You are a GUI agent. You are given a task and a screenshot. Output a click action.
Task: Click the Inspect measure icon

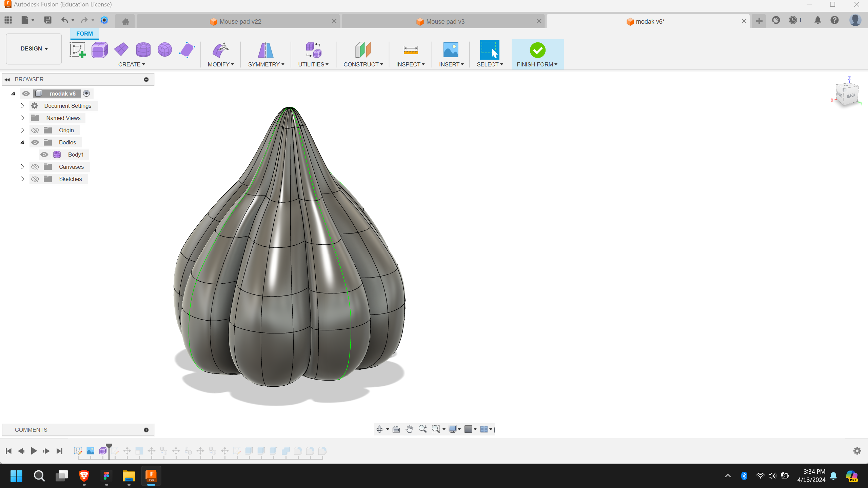coord(411,50)
